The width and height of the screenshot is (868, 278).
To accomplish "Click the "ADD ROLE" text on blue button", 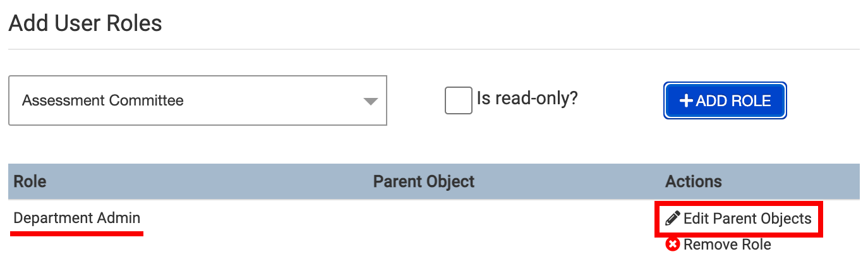I will click(733, 100).
